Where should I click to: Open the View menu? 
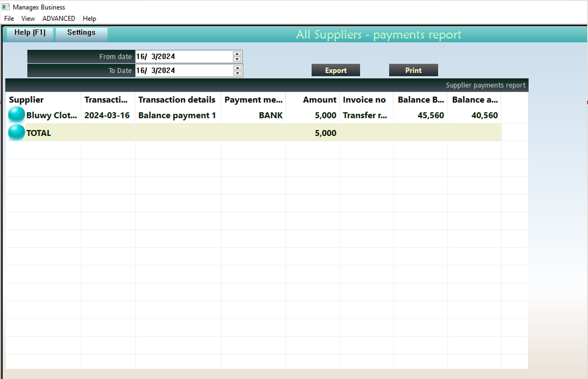(x=28, y=19)
